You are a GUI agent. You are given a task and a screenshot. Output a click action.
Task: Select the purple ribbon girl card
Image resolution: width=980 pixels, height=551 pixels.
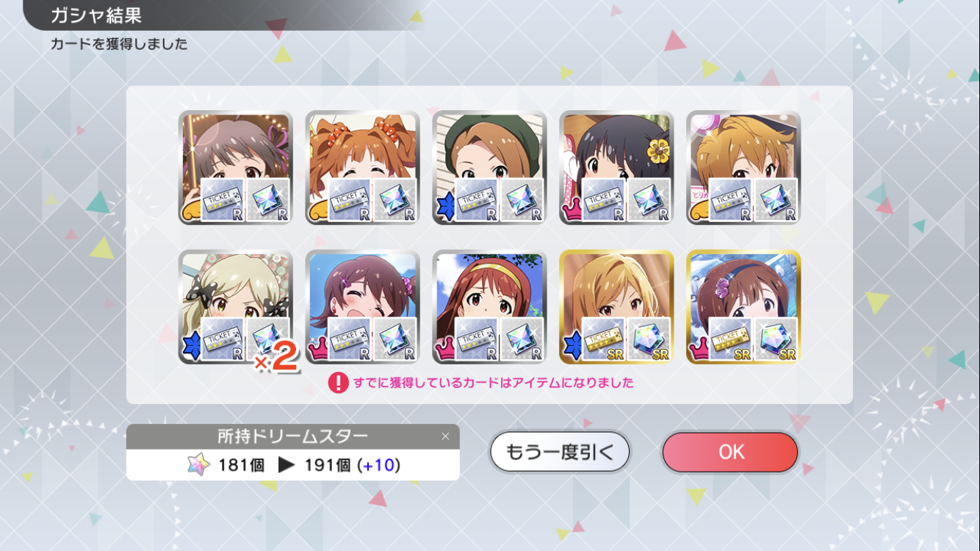point(235,168)
